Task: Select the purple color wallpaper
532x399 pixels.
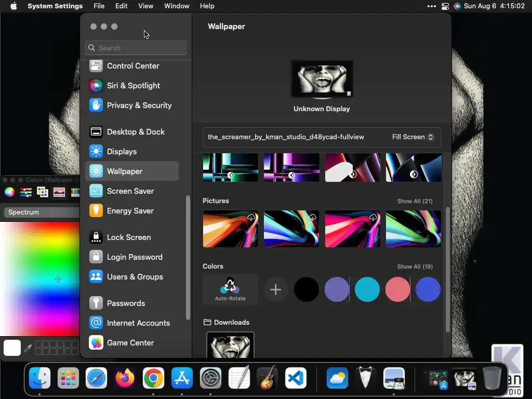Action: [x=337, y=289]
